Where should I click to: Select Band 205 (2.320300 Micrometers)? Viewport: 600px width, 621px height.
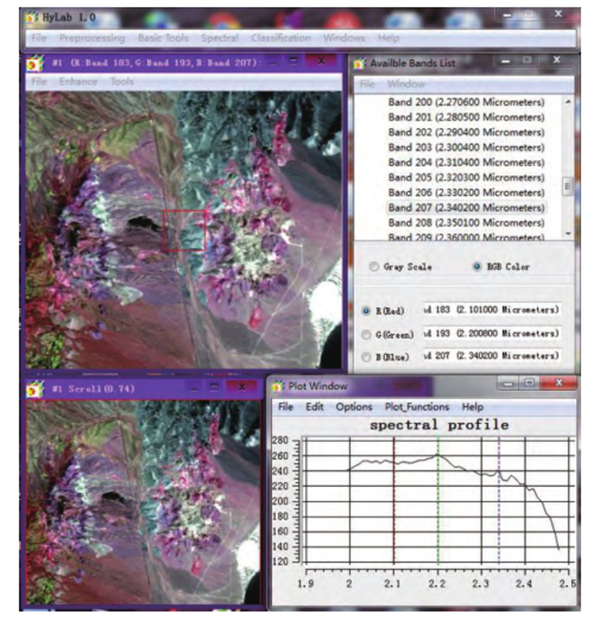coord(466,177)
